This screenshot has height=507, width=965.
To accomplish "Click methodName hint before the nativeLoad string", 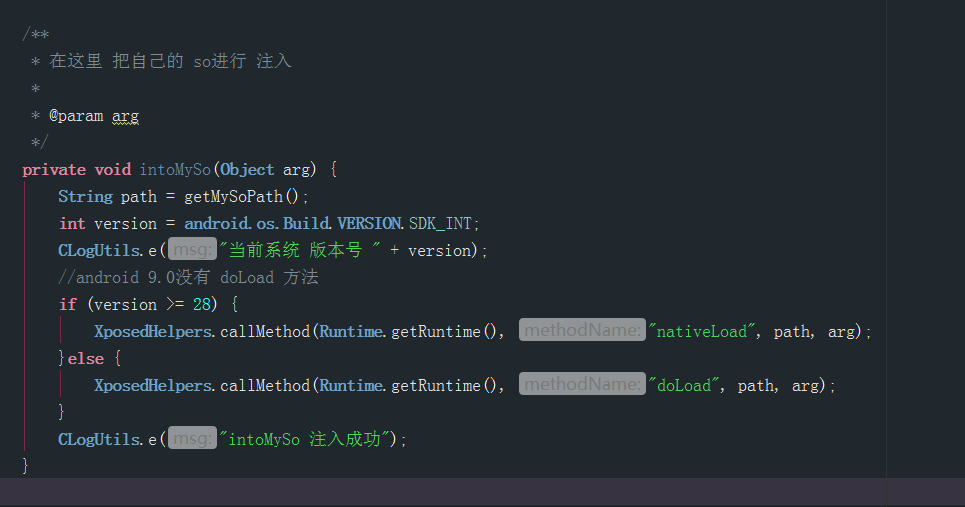I will (582, 331).
